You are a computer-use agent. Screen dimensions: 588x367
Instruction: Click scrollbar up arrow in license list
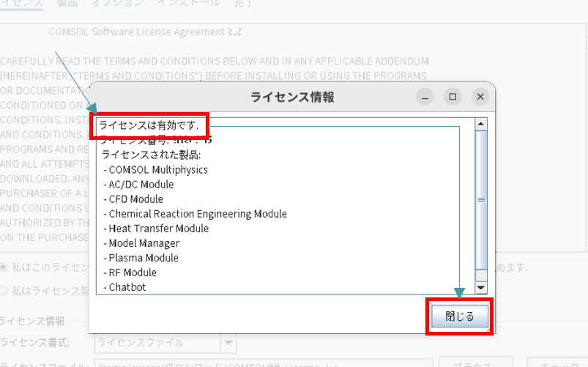(481, 124)
